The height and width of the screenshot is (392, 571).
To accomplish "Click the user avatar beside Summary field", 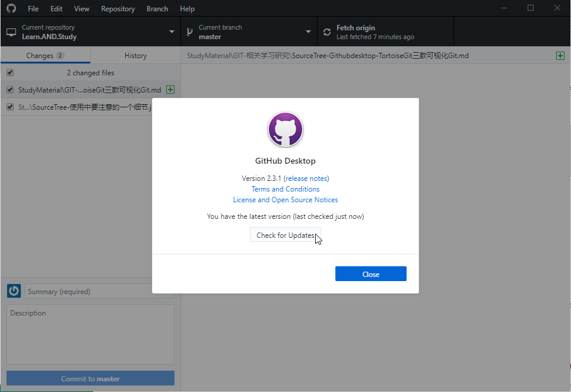I will (x=14, y=291).
